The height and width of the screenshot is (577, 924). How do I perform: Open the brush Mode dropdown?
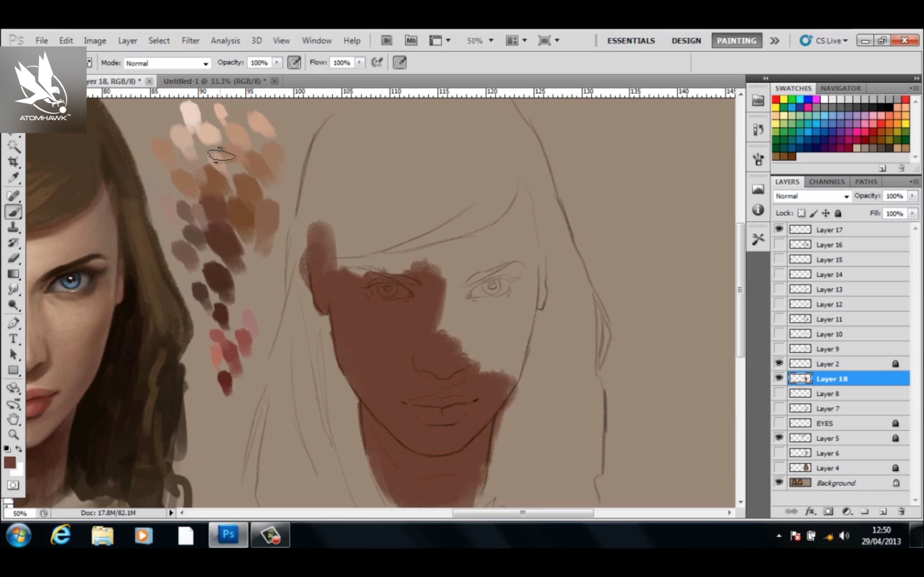[x=167, y=63]
